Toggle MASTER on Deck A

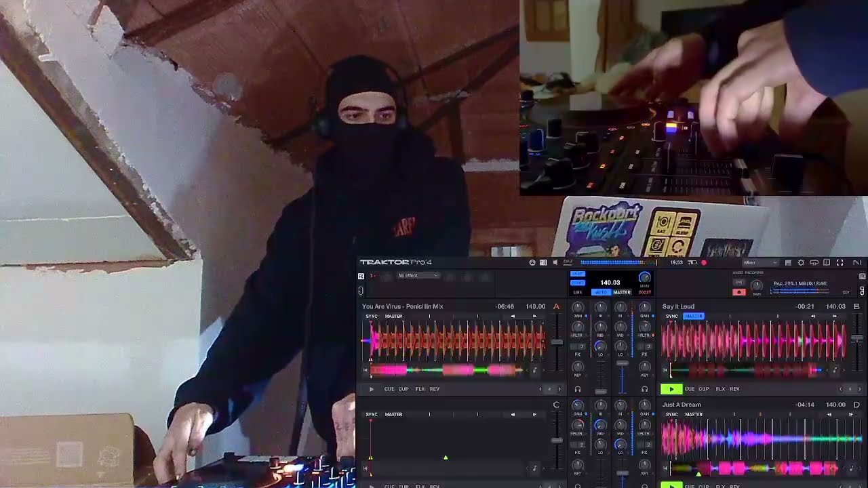[393, 316]
